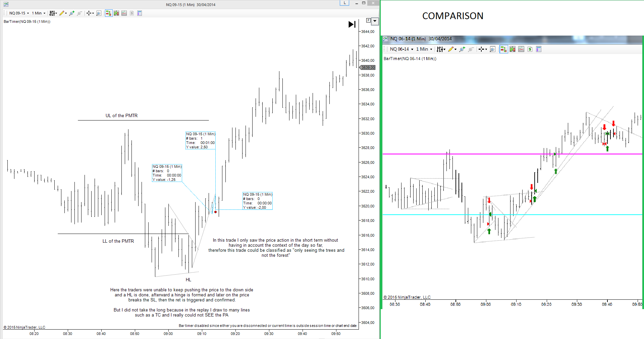The width and height of the screenshot is (644, 339).
Task: Click the red dot marker near 3519
Action: point(215,212)
